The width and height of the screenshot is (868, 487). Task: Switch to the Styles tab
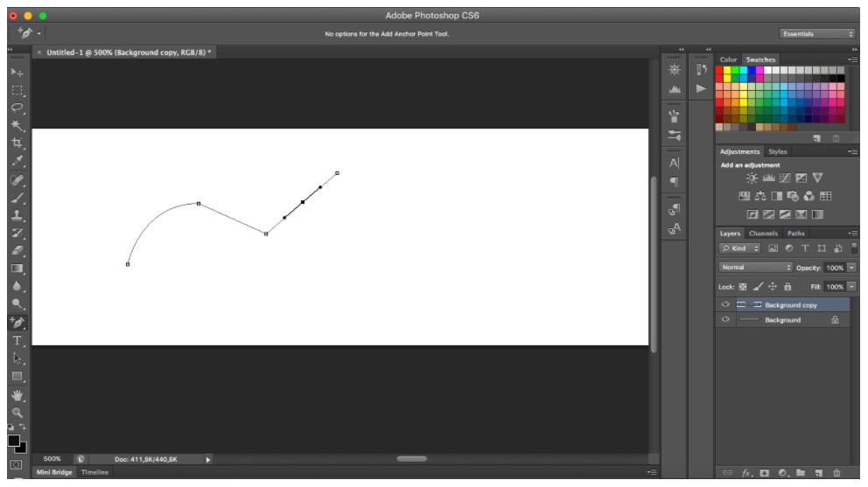coord(777,151)
